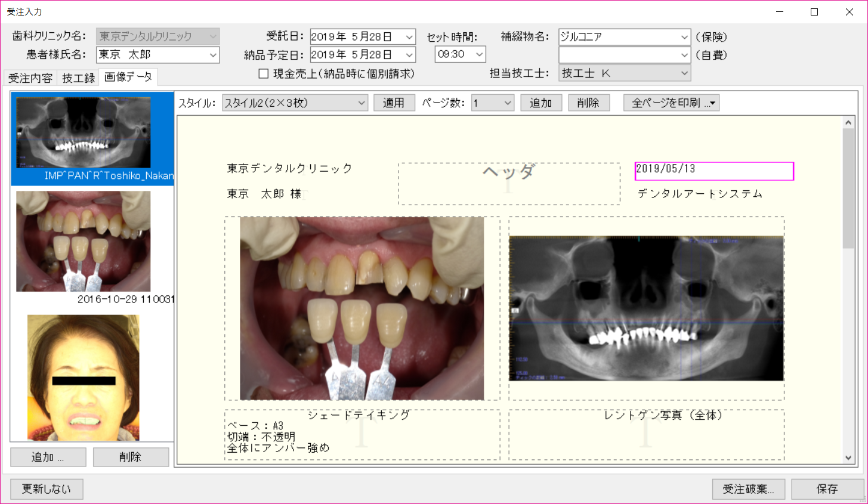Switch to the 受注内容 tab
Image resolution: width=868 pixels, height=504 pixels.
(30, 78)
